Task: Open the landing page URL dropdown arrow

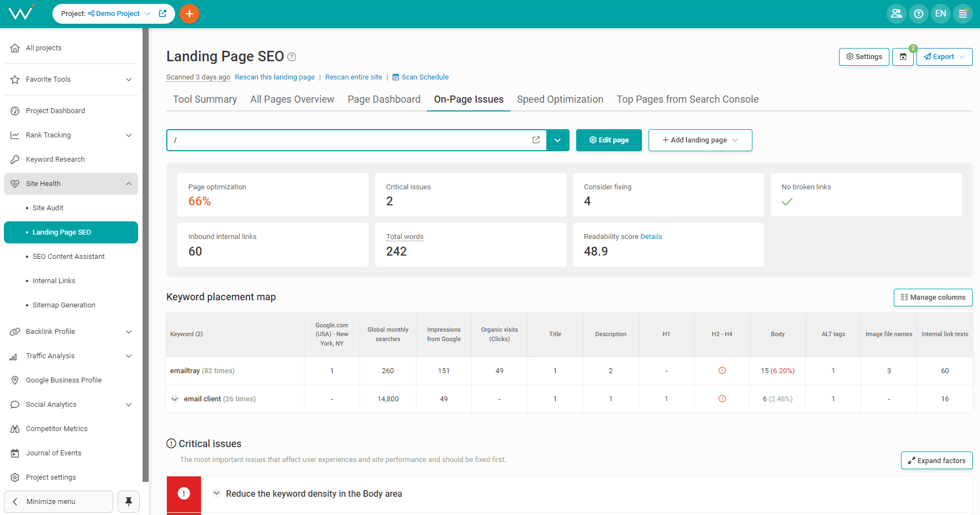Action: (x=558, y=140)
